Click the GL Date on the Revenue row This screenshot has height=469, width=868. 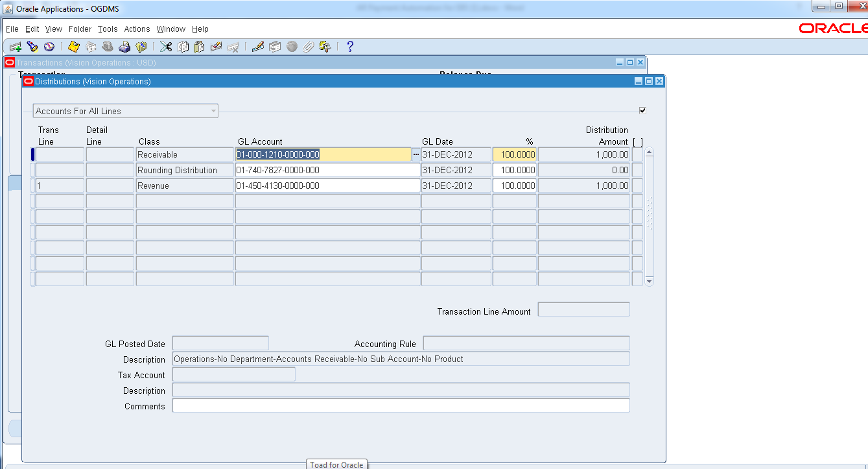pyautogui.click(x=456, y=186)
